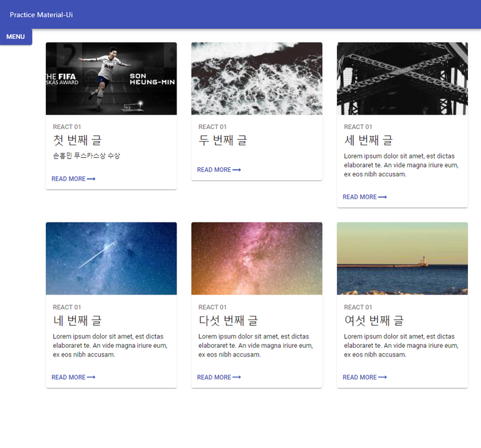The width and height of the screenshot is (481, 448).
Task: Click the Practice Material-Ui header title
Action: [41, 15]
